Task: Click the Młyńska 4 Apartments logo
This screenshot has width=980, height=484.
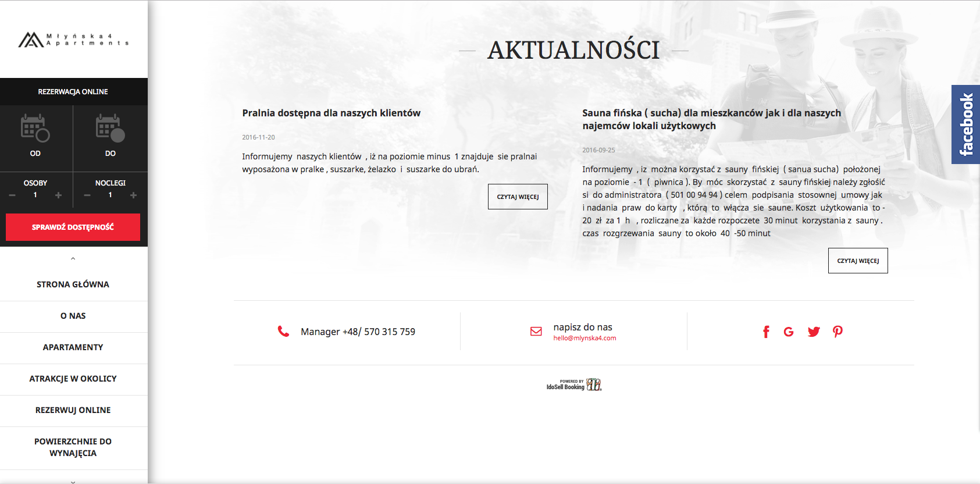Action: [x=73, y=40]
